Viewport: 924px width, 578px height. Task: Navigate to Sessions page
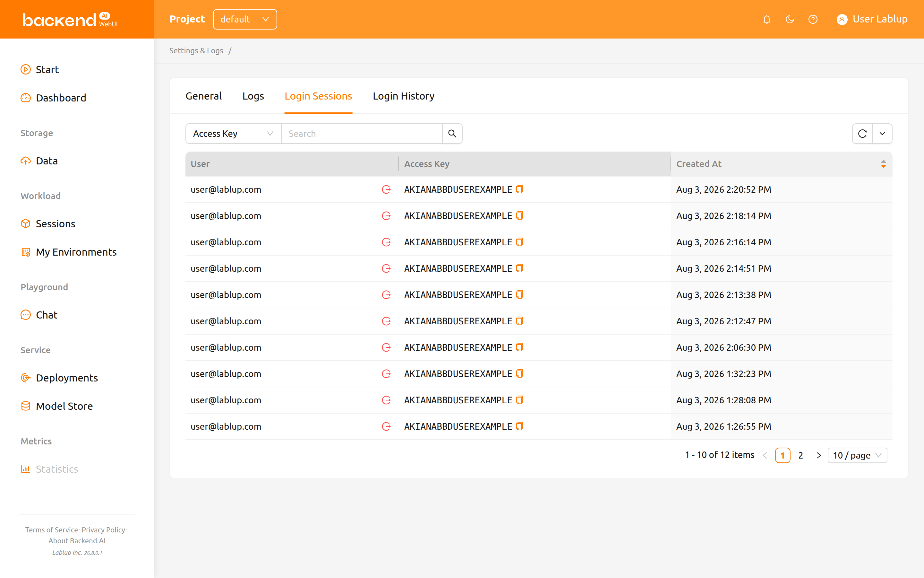48,223
